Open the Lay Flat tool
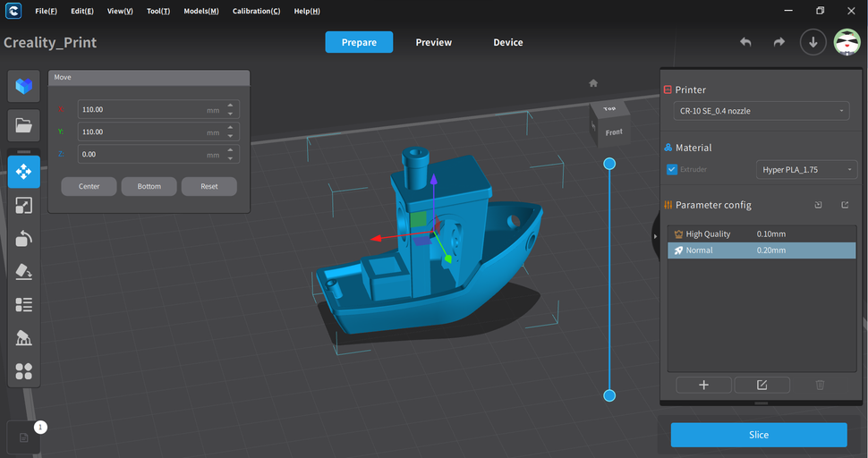Image resolution: width=868 pixels, height=458 pixels. 24,271
